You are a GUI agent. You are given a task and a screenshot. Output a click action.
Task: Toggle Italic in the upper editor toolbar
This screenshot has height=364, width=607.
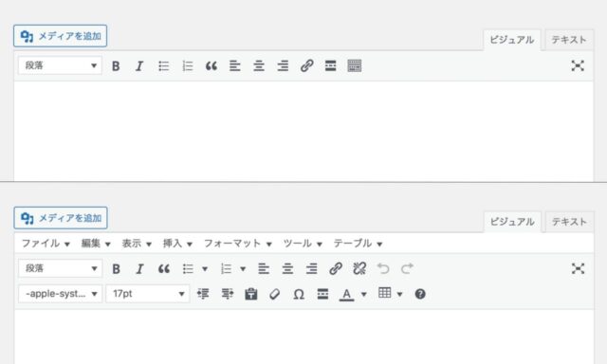coord(139,66)
